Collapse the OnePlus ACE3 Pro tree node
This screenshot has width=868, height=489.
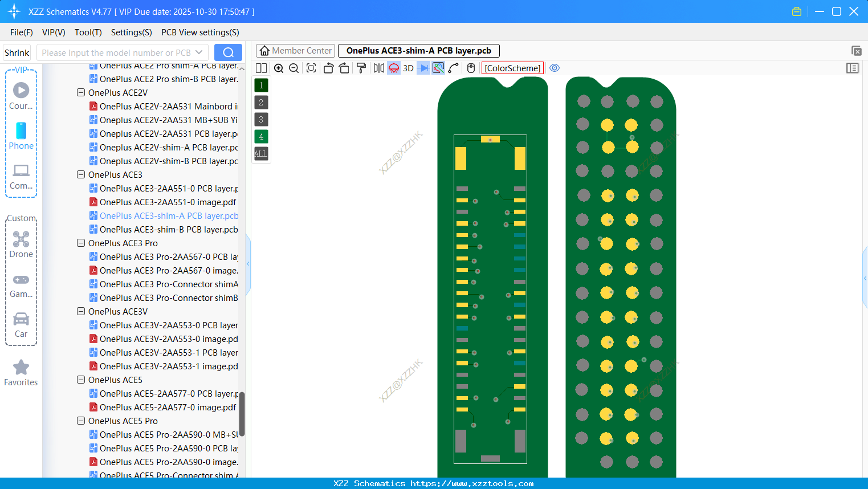(x=81, y=243)
